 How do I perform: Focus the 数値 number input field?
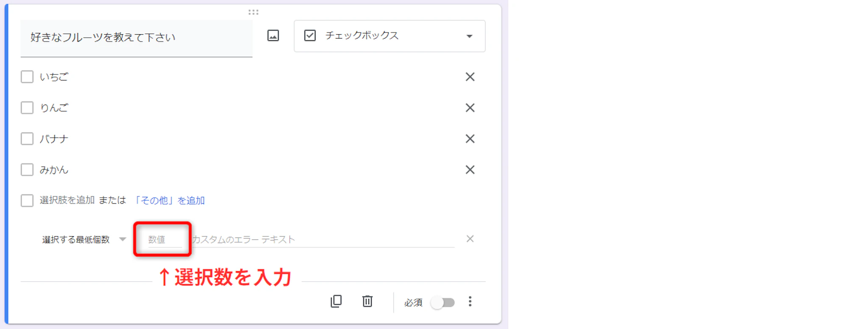(x=163, y=239)
